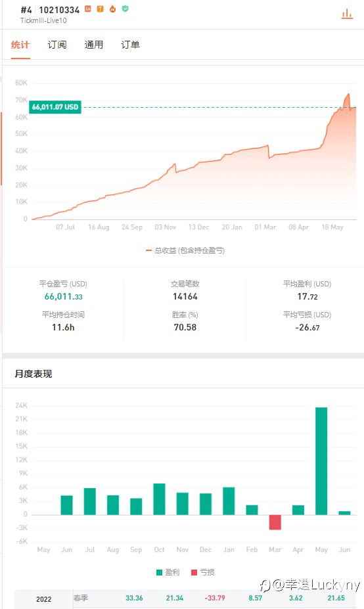
Task: Click the October profit bar
Action: coord(159,499)
